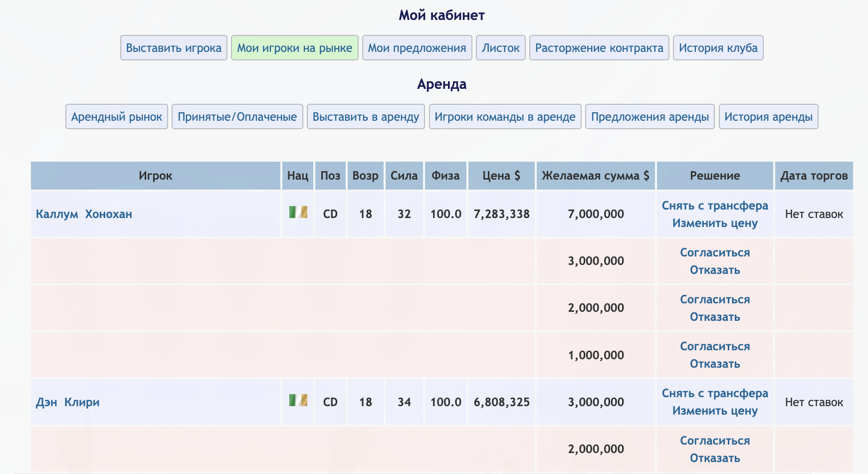
Task: Change price for Дэн Клири
Action: [x=715, y=411]
